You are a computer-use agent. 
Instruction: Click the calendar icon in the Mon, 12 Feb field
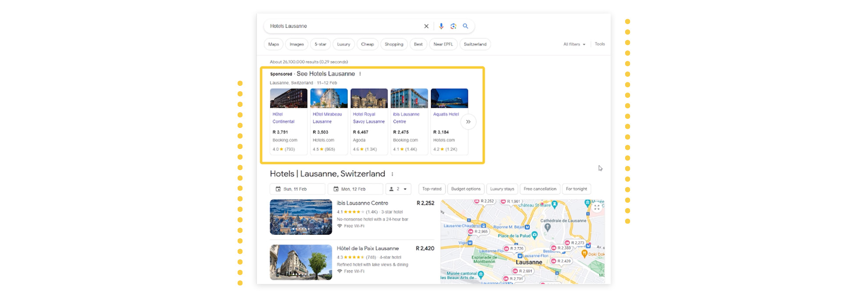click(x=336, y=189)
